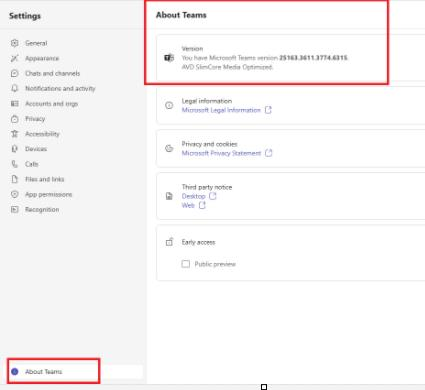This screenshot has width=425, height=390.
Task: Open Microsoft Privacy Statement link
Action: pos(221,153)
